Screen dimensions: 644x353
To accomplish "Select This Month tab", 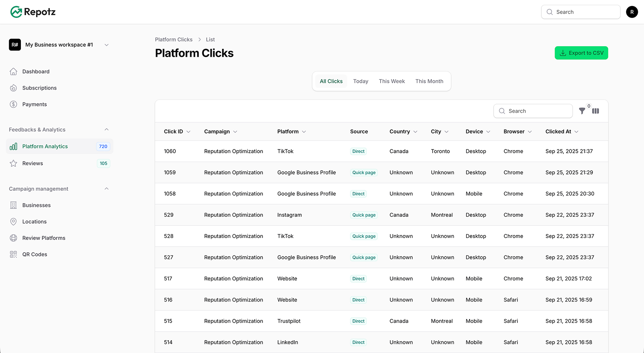I will click(x=429, y=81).
